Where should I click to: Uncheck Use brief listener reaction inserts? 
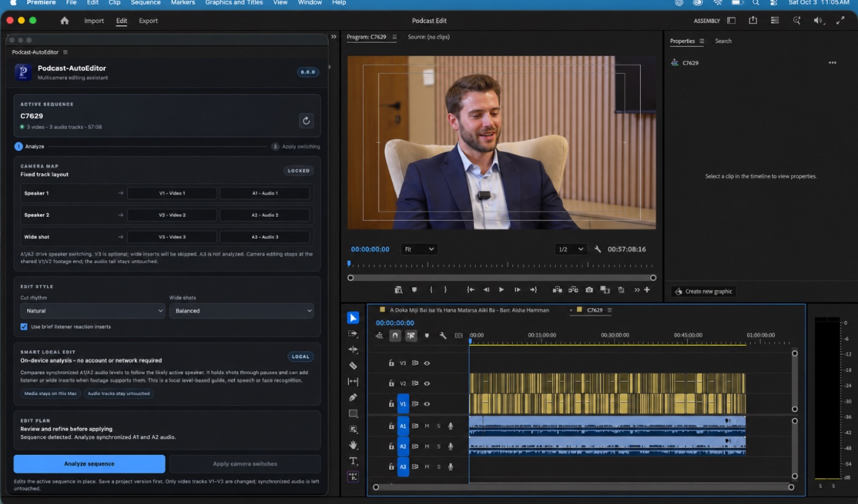(x=24, y=326)
